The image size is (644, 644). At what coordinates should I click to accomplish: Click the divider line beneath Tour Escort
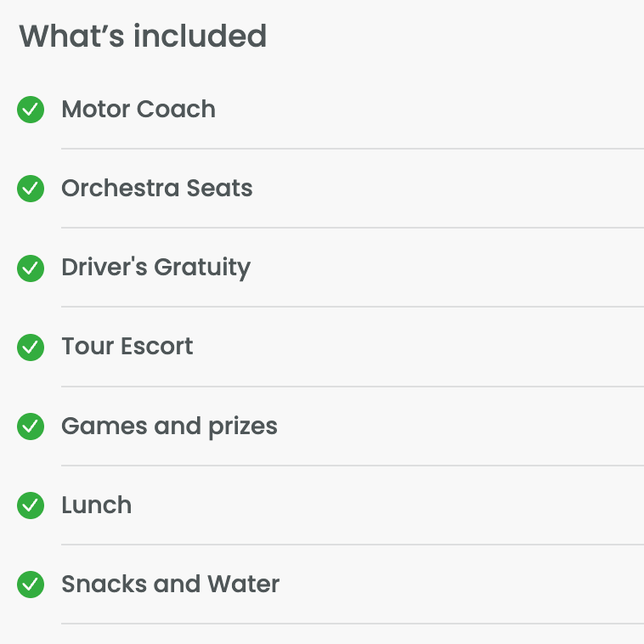click(x=352, y=387)
